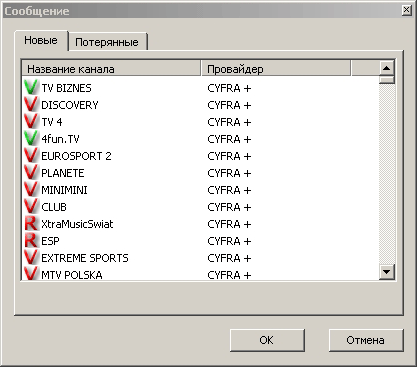Click the red R icon next to XtraMusicSwiat
Screen dimensions: 417x367
click(x=31, y=224)
